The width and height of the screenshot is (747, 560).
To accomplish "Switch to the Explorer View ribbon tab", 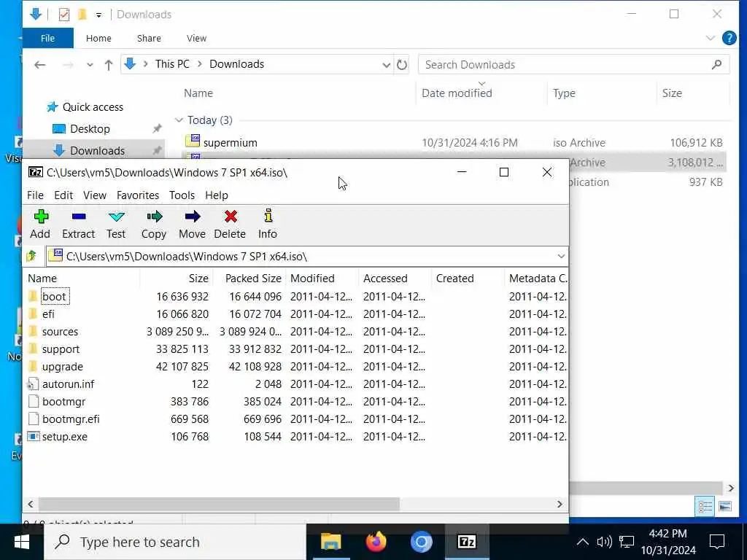I will tap(197, 38).
